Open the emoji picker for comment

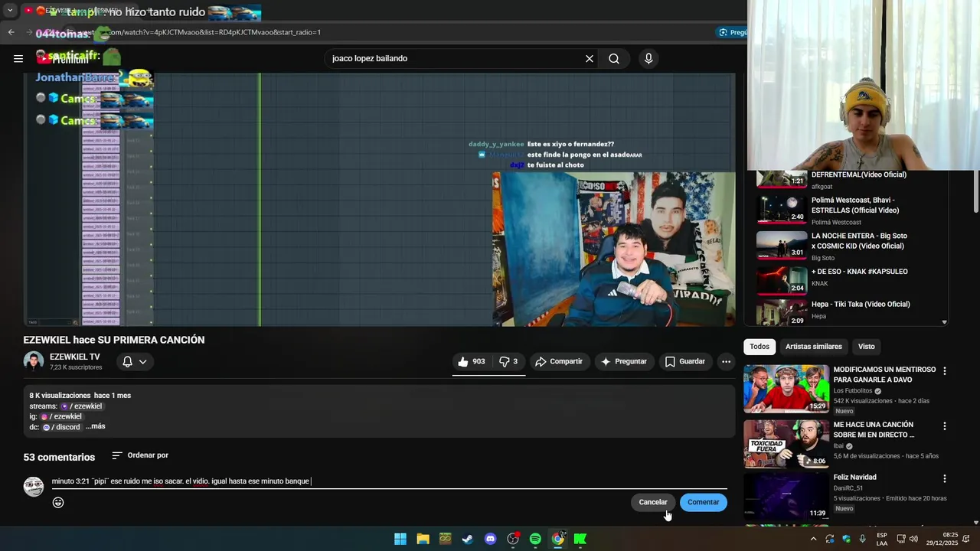click(x=58, y=503)
